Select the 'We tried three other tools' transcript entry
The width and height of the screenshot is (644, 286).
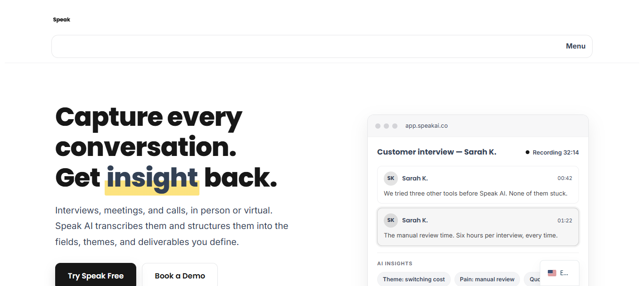tap(478, 185)
